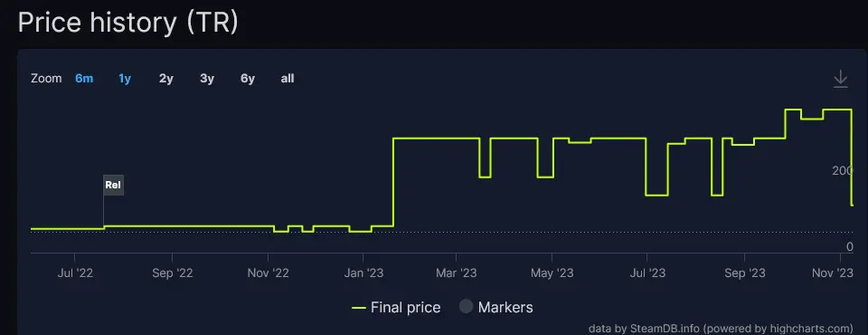Screen dimensions: 868x335
Task: Set zoom range to 6m
Action: click(84, 79)
